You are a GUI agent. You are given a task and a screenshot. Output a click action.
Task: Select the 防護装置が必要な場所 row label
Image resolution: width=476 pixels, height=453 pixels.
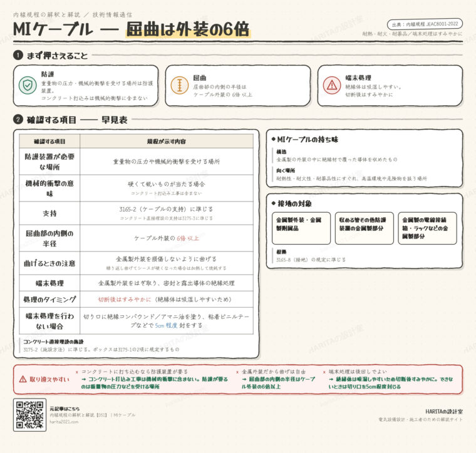[x=49, y=161]
